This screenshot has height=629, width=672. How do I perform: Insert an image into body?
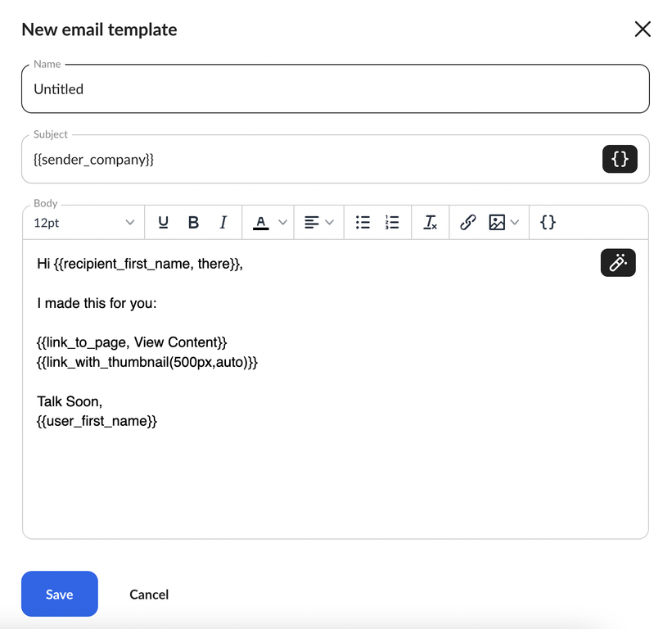point(497,223)
